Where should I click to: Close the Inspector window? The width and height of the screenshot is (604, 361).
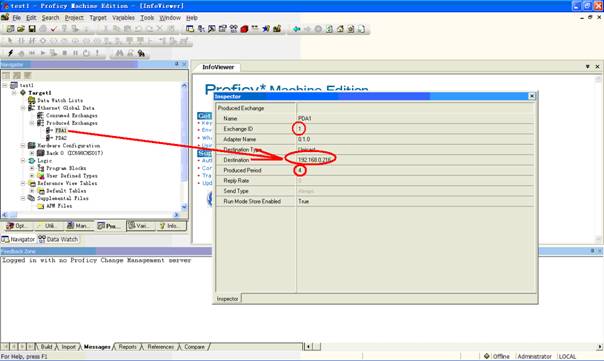pos(532,96)
